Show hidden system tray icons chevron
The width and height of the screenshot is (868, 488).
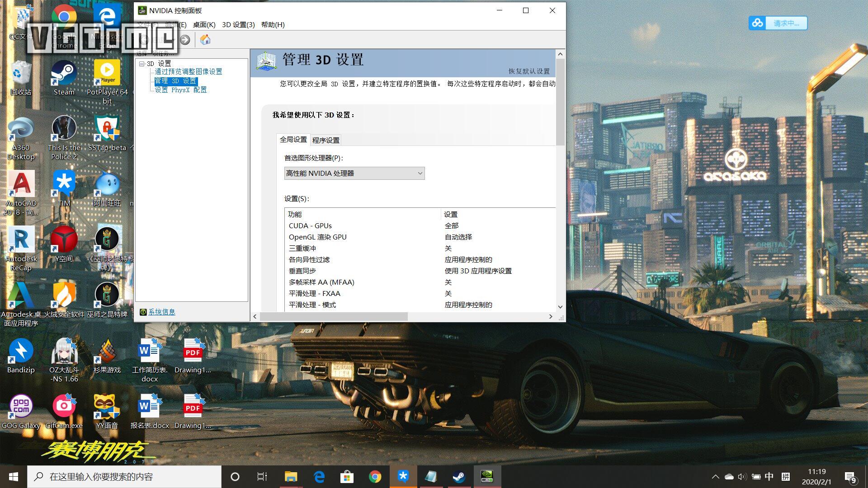[x=715, y=477]
